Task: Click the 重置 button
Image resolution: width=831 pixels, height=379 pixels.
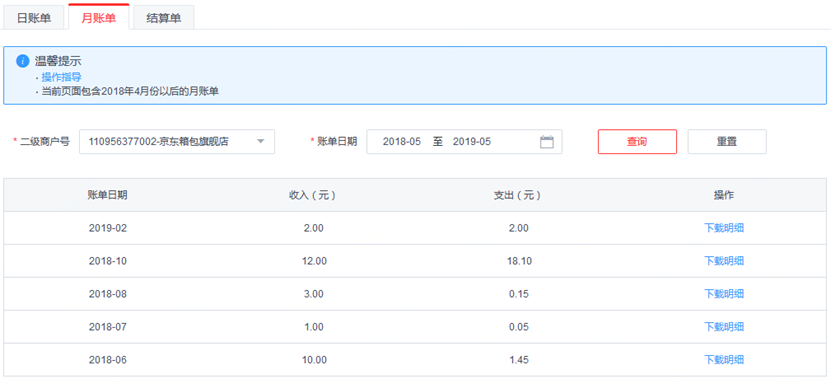Action: (727, 142)
